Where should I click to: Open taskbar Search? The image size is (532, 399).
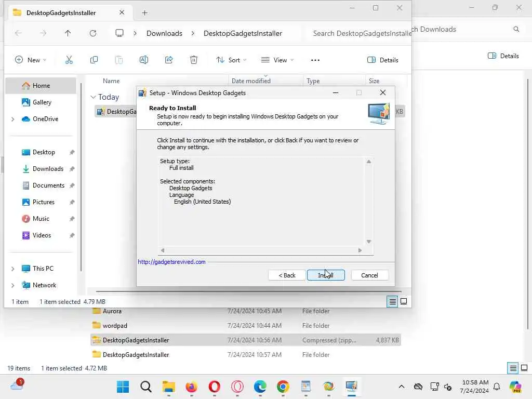146,387
